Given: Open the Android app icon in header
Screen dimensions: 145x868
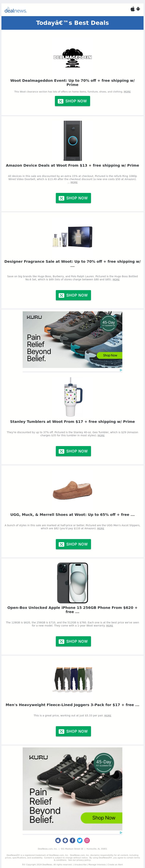Looking at the screenshot, I should [x=138, y=9].
